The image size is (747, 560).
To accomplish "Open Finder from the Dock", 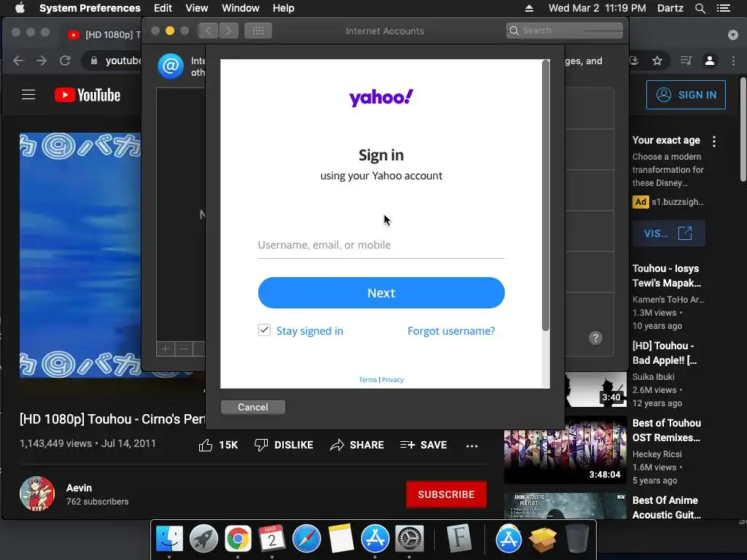I will pyautogui.click(x=169, y=539).
